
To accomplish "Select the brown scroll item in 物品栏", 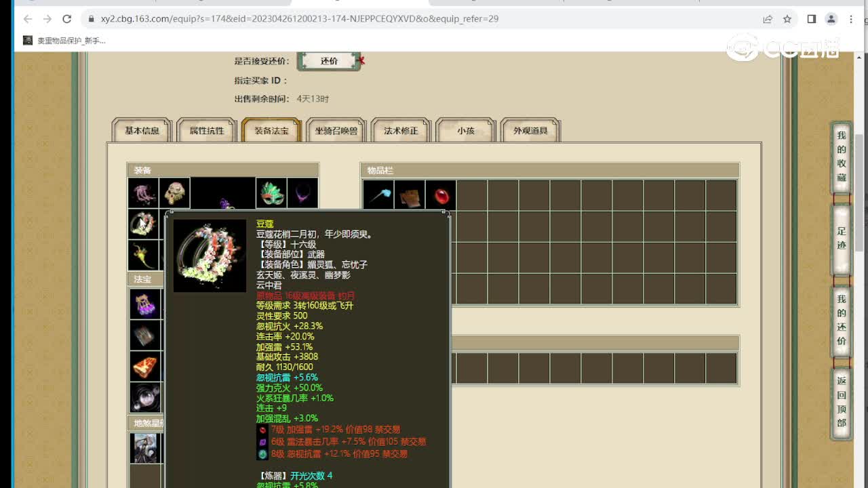I will (x=410, y=195).
